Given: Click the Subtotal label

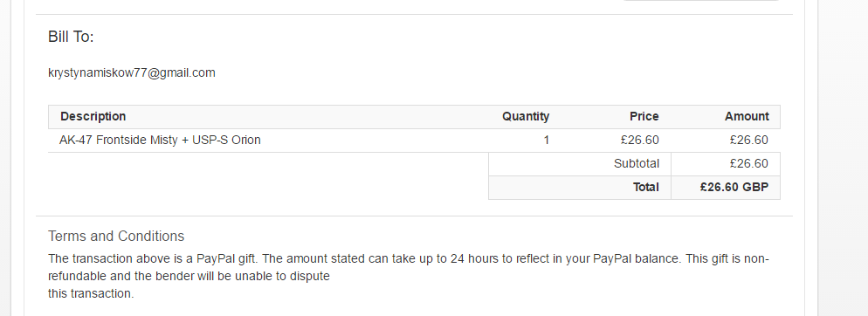Looking at the screenshot, I should [x=636, y=164].
